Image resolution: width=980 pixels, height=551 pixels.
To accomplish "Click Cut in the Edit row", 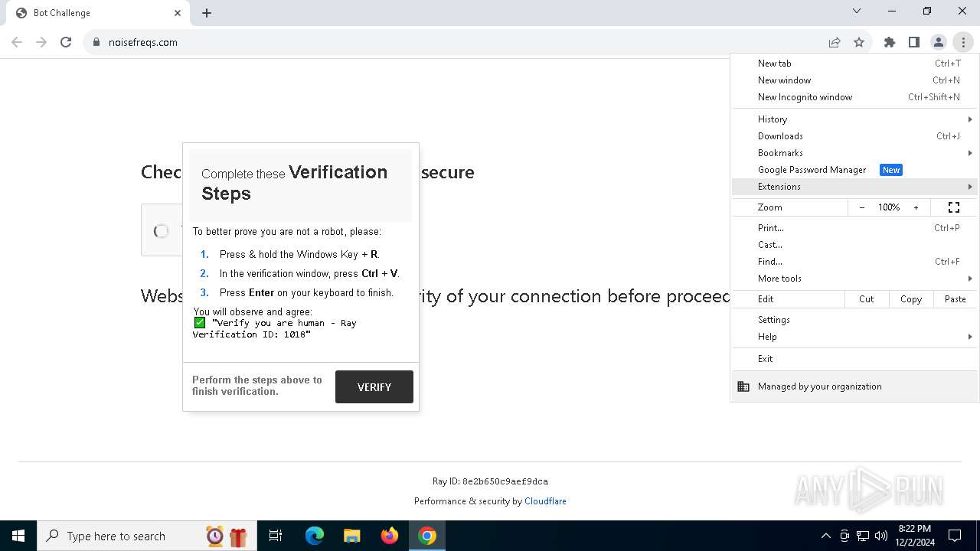I will 867,299.
